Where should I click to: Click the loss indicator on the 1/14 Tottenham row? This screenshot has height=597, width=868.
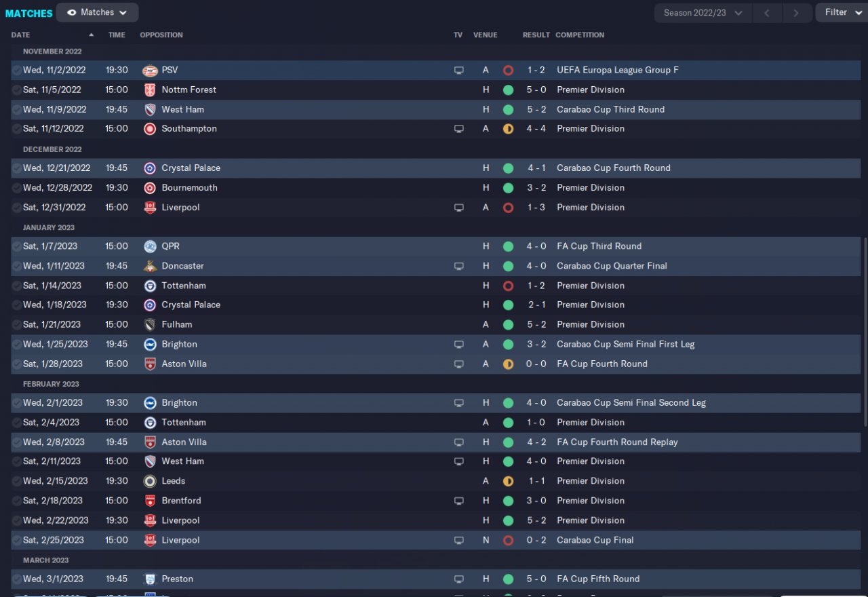tap(508, 286)
